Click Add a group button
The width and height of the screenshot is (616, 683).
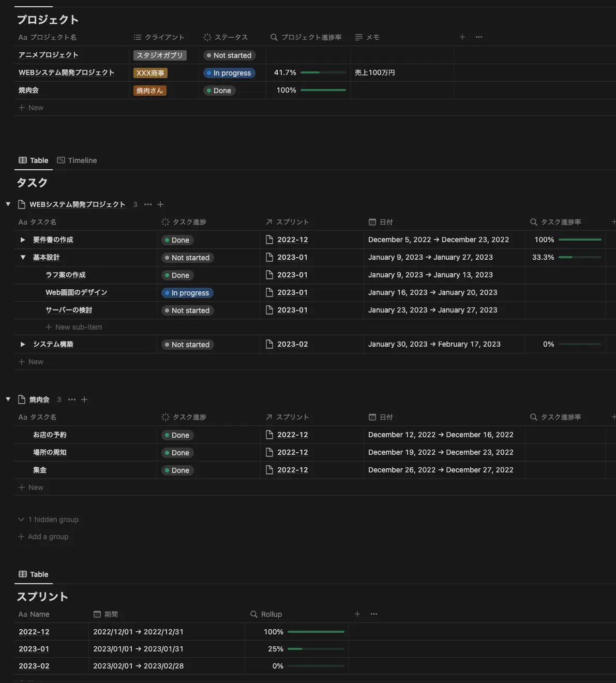point(43,537)
